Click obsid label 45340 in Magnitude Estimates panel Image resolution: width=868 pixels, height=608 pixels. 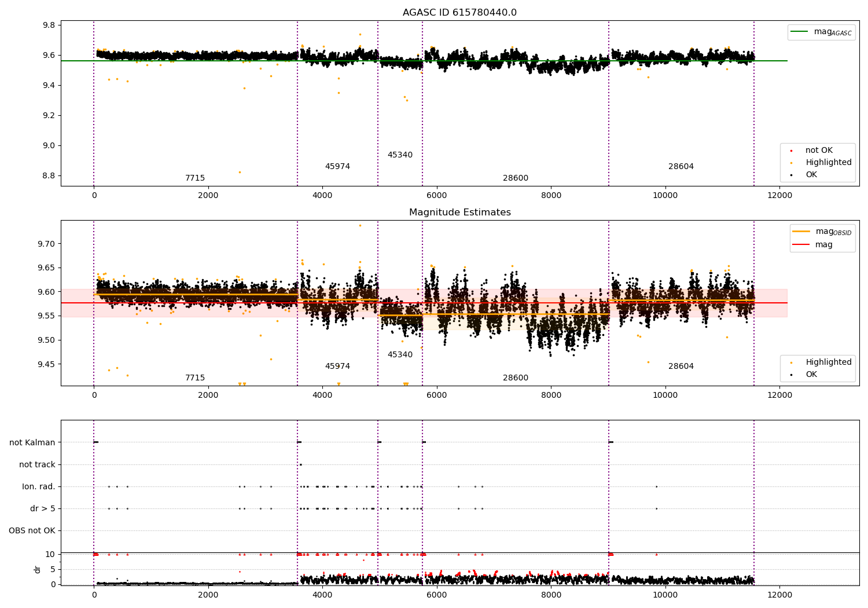point(400,355)
